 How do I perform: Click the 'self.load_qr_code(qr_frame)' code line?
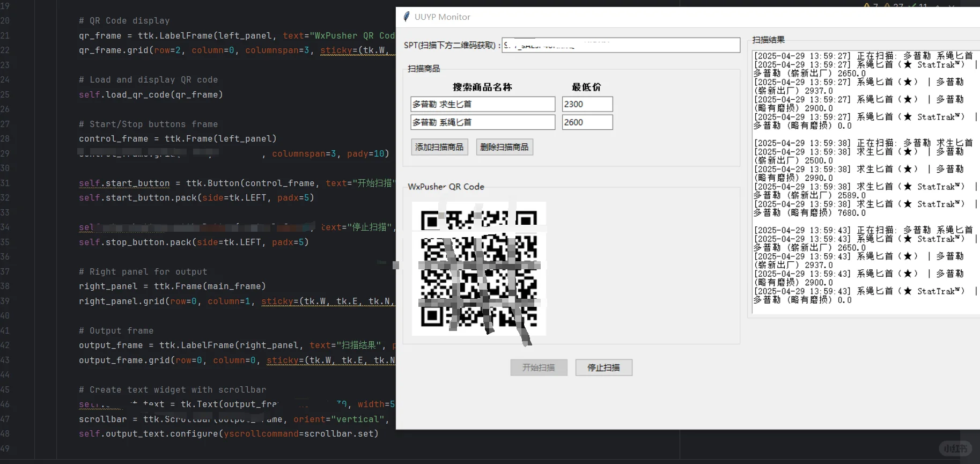click(x=151, y=94)
